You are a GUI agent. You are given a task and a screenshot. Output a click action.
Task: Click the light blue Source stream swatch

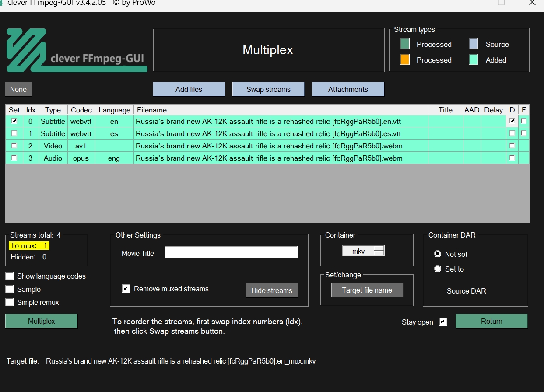tap(474, 44)
